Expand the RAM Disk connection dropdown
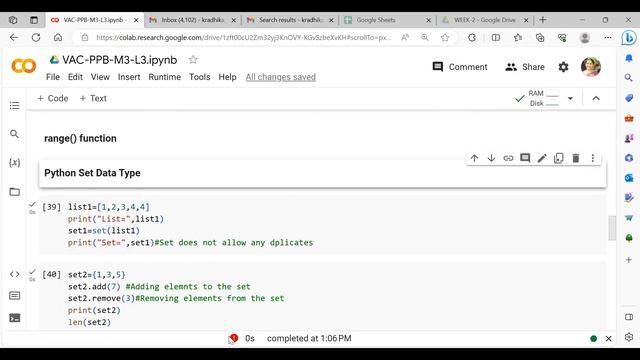The height and width of the screenshot is (360, 640). [x=570, y=98]
